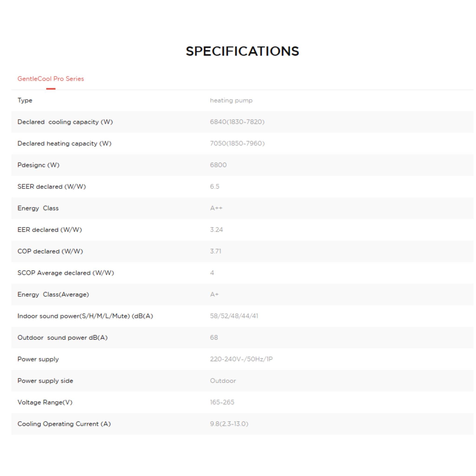Click the Energy Class(Average) row label
This screenshot has width=476, height=476.
(x=53, y=294)
